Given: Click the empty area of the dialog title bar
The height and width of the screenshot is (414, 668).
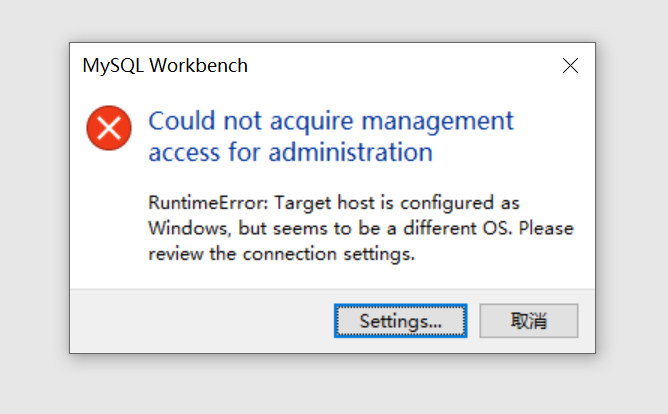Looking at the screenshot, I should [400, 67].
